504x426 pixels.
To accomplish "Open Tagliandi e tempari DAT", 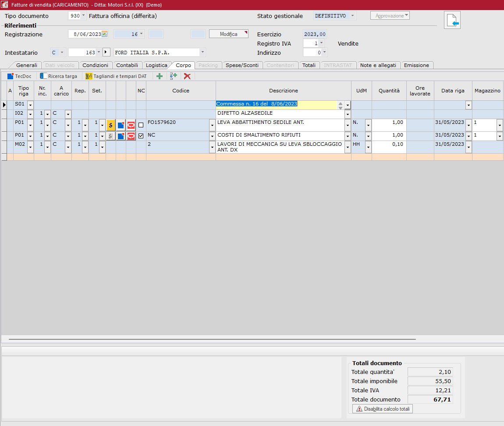I will (x=116, y=76).
